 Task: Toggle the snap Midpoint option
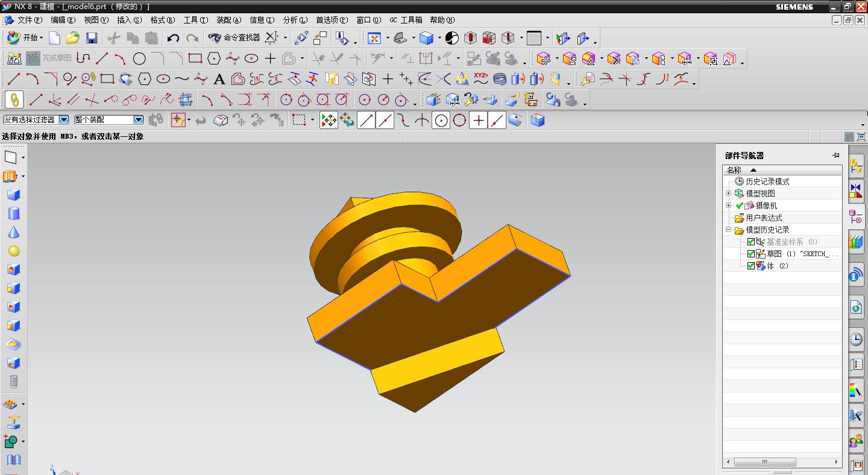tap(385, 120)
